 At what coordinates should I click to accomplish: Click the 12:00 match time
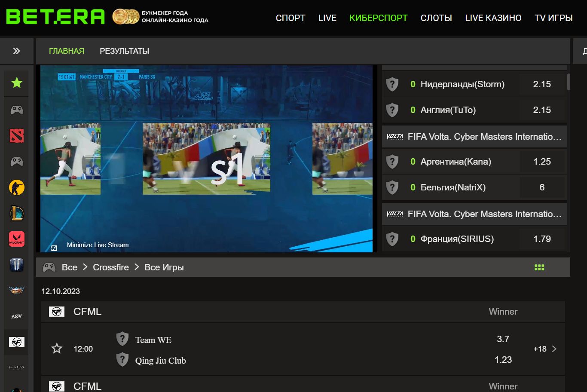83,349
